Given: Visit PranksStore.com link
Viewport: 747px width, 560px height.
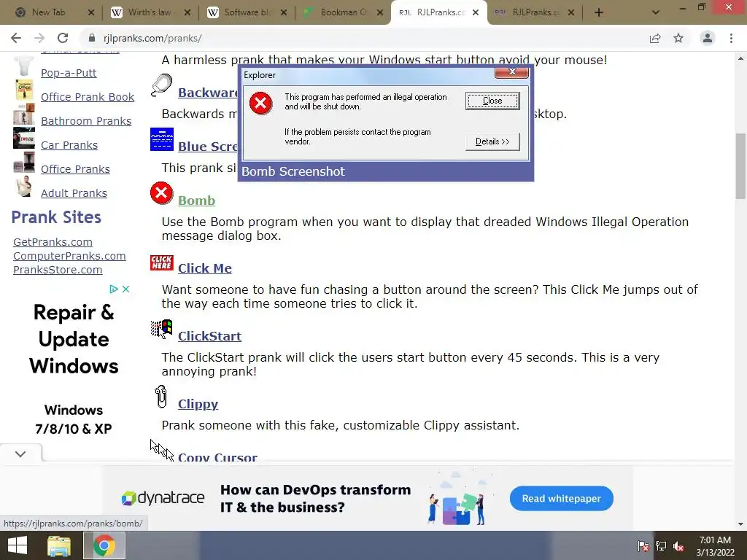Looking at the screenshot, I should pos(58,270).
